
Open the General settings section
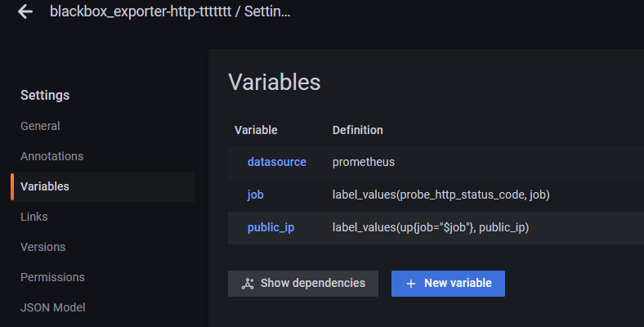[x=40, y=126]
